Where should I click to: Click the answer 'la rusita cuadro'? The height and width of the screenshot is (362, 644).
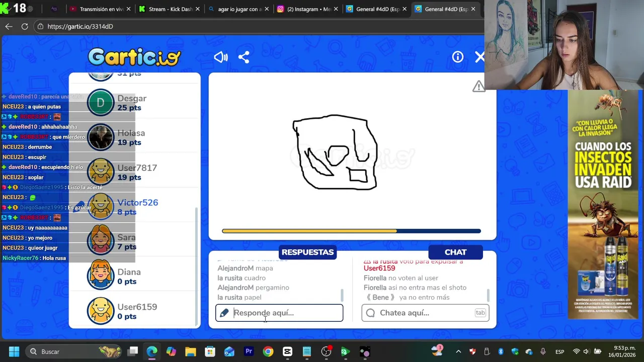[242, 278]
